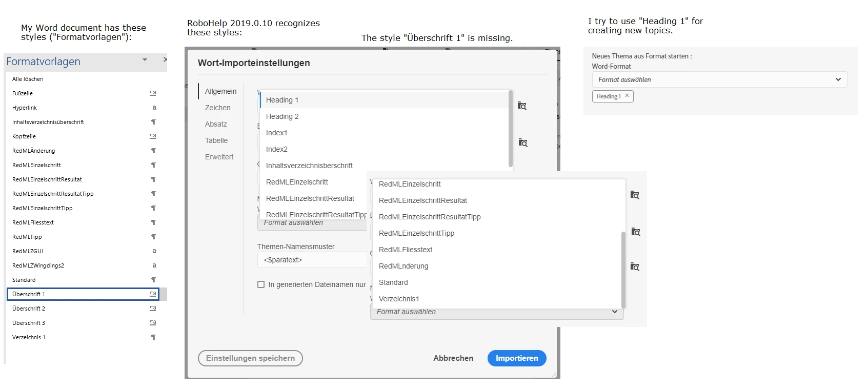The height and width of the screenshot is (390, 868).
Task: Remove the Heading 1 tag chip
Action: (x=627, y=96)
